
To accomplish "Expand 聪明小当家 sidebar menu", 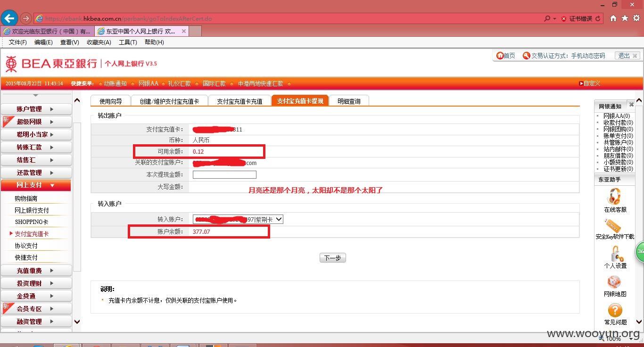I will (36, 134).
